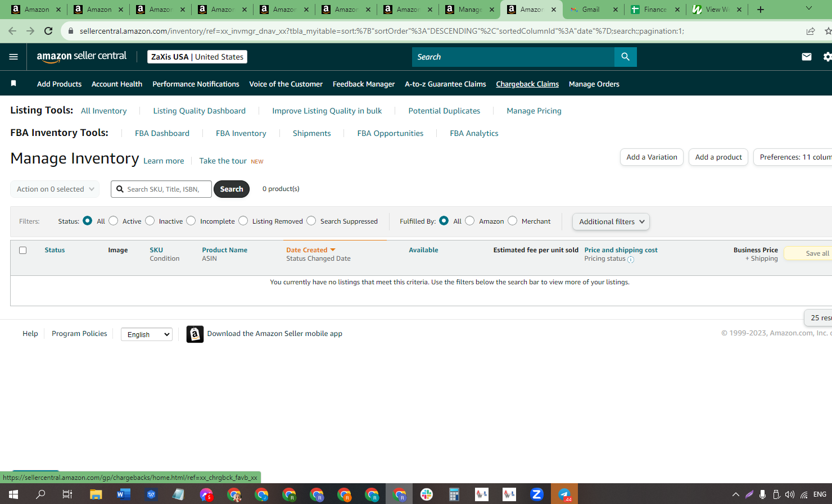Show hidden system tray icons

[x=735, y=494]
